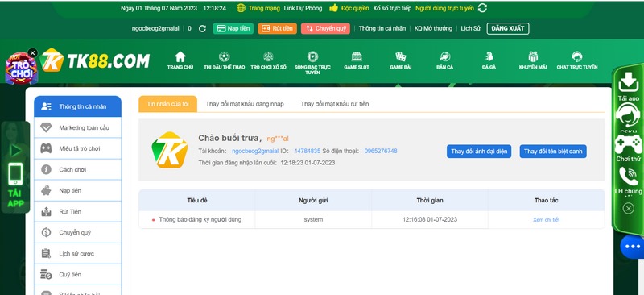Viewport: 644px width, 295px height.
Task: Click the Hot Trò chơi promo badge
Action: (21, 69)
